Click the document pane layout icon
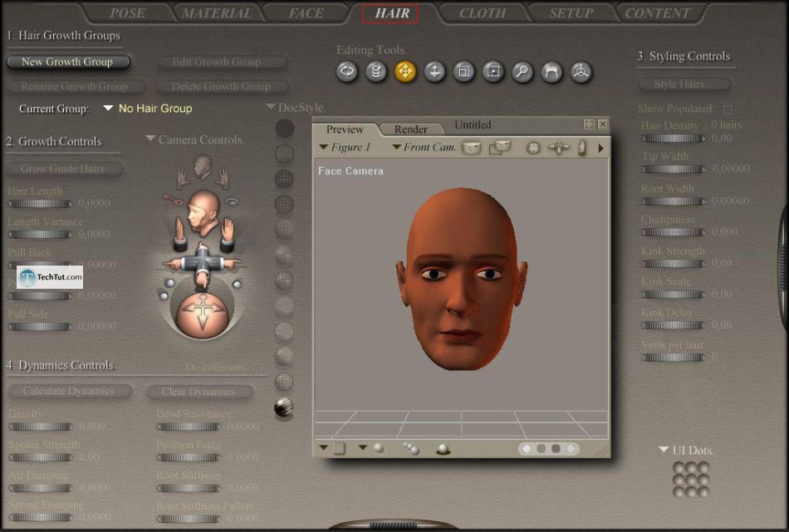The width and height of the screenshot is (789, 532). point(340,448)
